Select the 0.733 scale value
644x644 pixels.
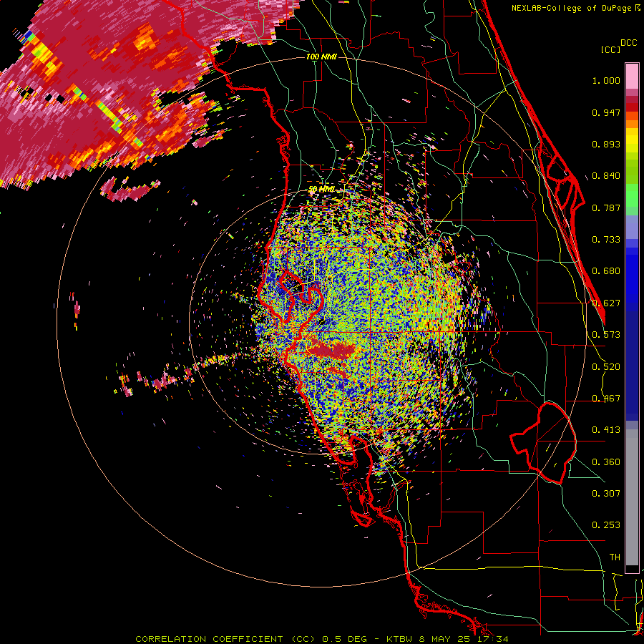tap(606, 240)
